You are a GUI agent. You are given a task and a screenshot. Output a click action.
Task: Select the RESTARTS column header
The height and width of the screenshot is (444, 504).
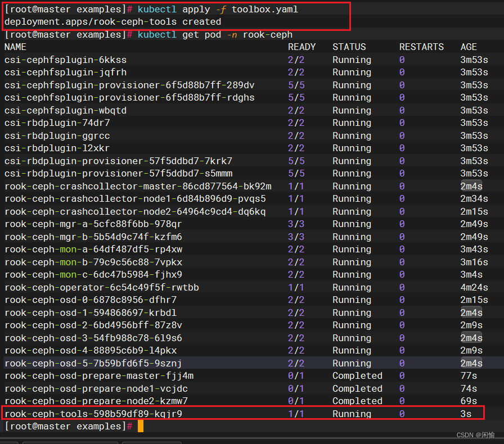(x=421, y=47)
